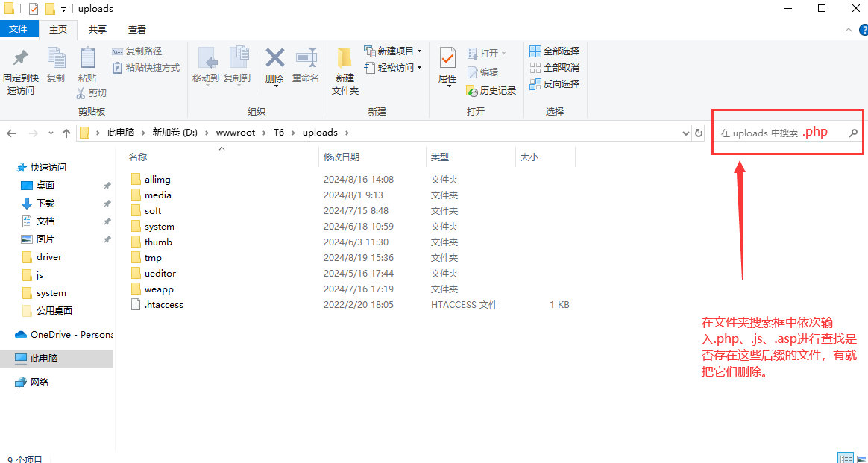Click the 复制路径 (Copy path) icon

(x=138, y=51)
